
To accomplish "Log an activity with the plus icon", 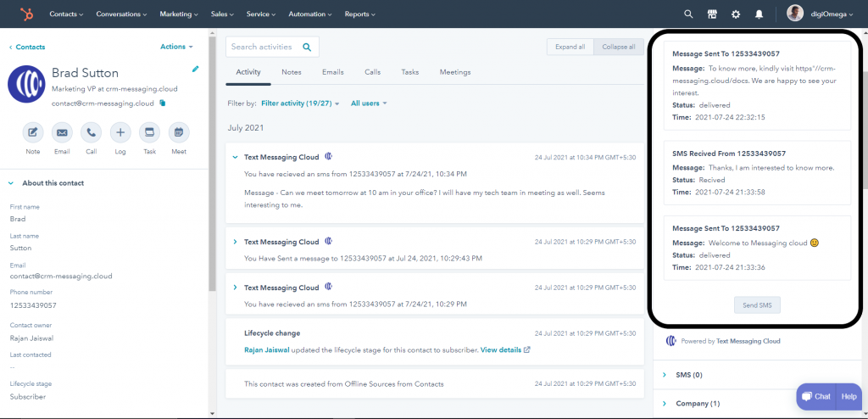I will click(120, 133).
